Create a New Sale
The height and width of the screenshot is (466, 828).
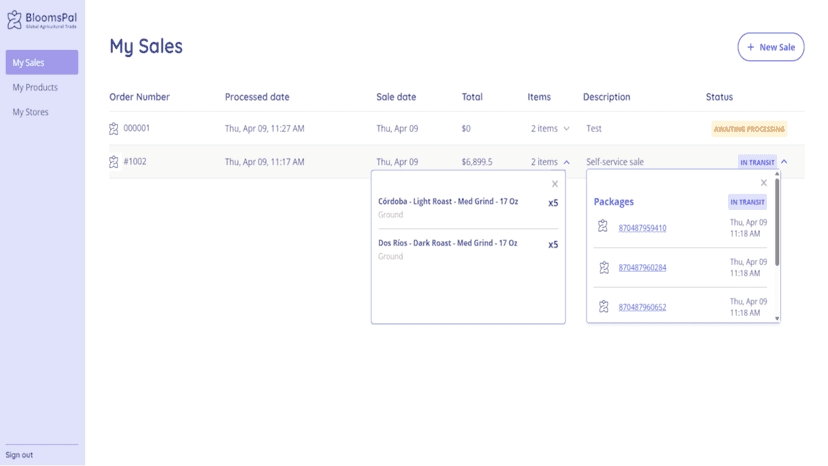tap(771, 47)
